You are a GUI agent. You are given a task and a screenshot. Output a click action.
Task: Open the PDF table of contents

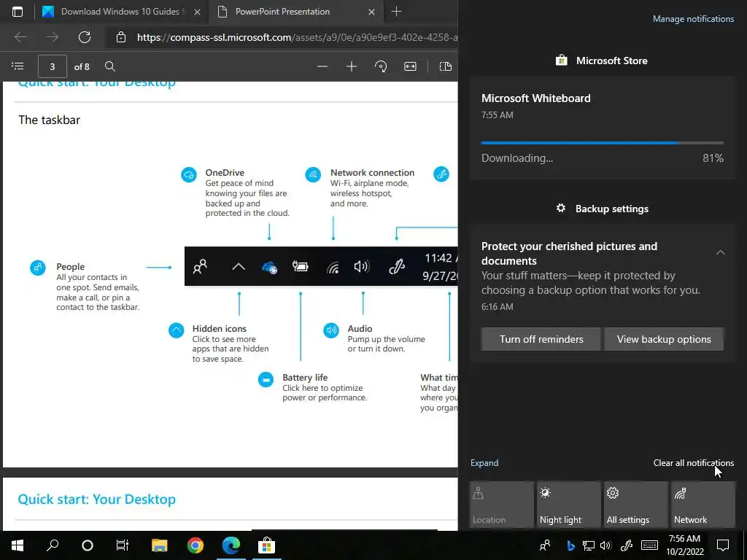click(x=18, y=66)
